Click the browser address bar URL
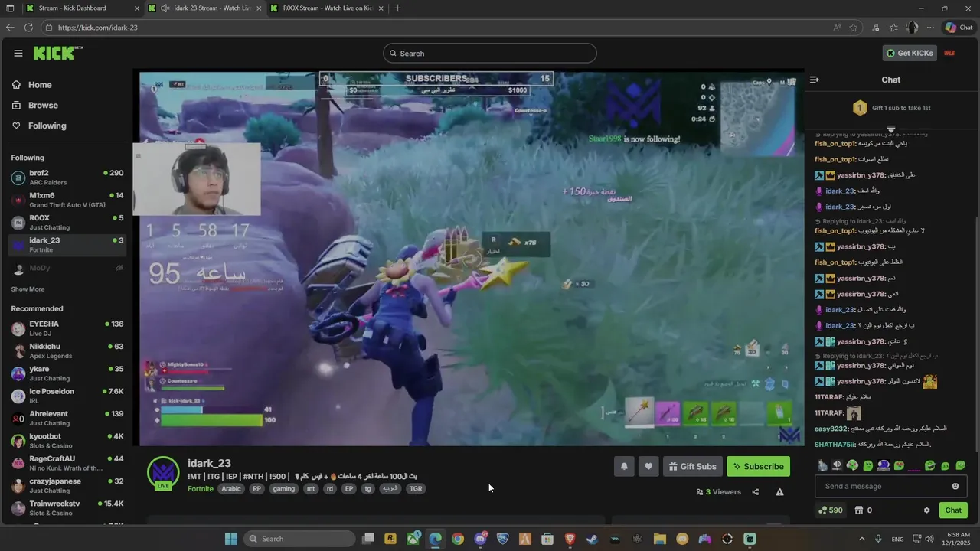Viewport: 980px width, 551px height. pyautogui.click(x=98, y=28)
